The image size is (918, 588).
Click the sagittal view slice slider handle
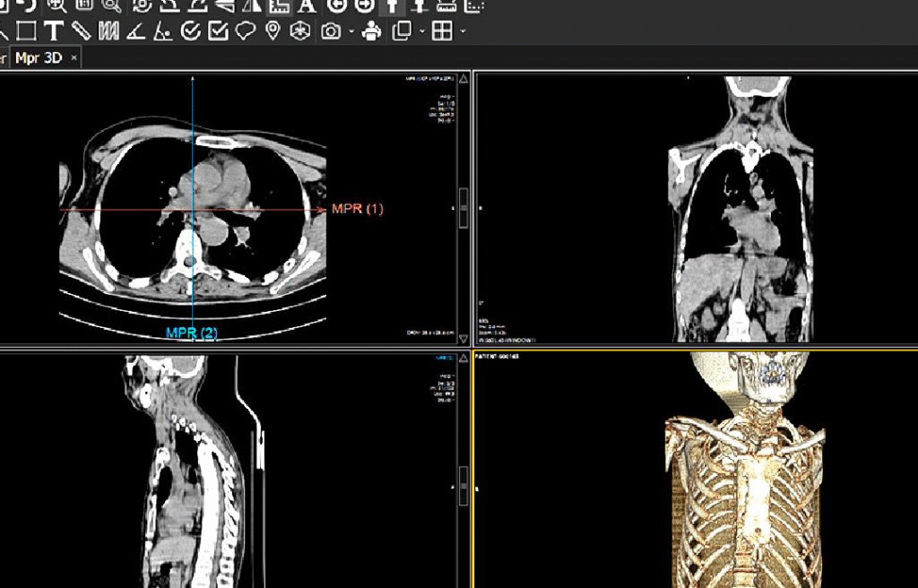(x=463, y=486)
